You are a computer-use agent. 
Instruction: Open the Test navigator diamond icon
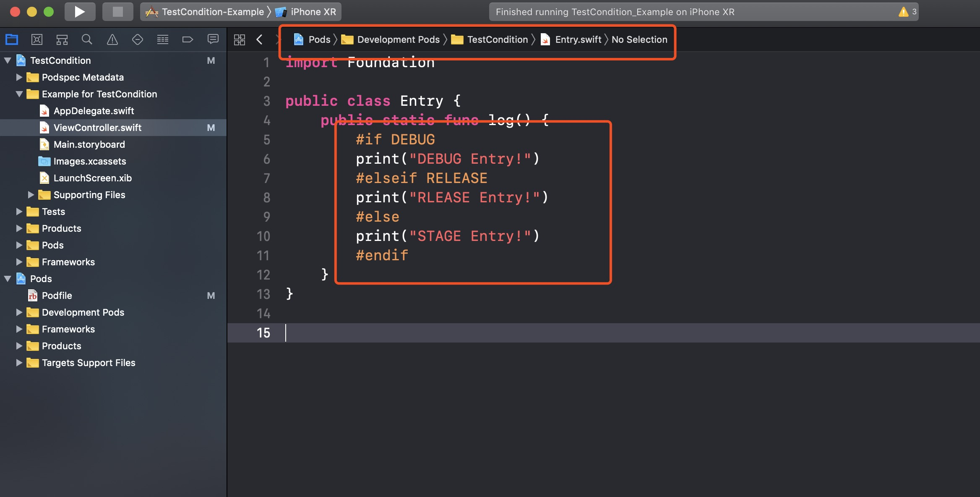click(138, 39)
